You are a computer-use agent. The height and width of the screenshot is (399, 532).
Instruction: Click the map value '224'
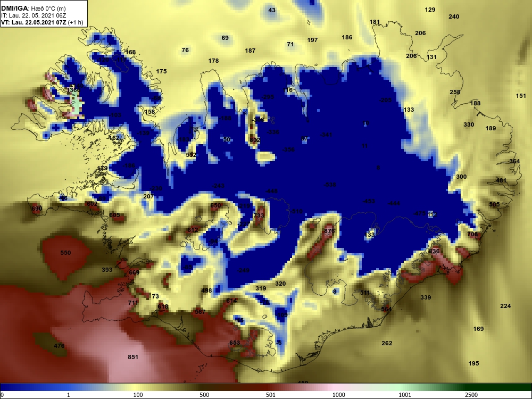pyautogui.click(x=505, y=306)
